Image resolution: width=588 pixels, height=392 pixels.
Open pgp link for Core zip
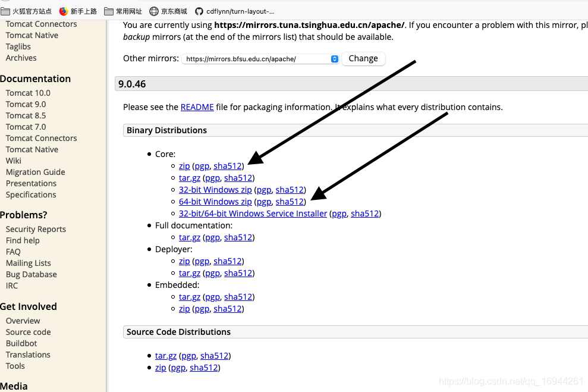coord(202,166)
